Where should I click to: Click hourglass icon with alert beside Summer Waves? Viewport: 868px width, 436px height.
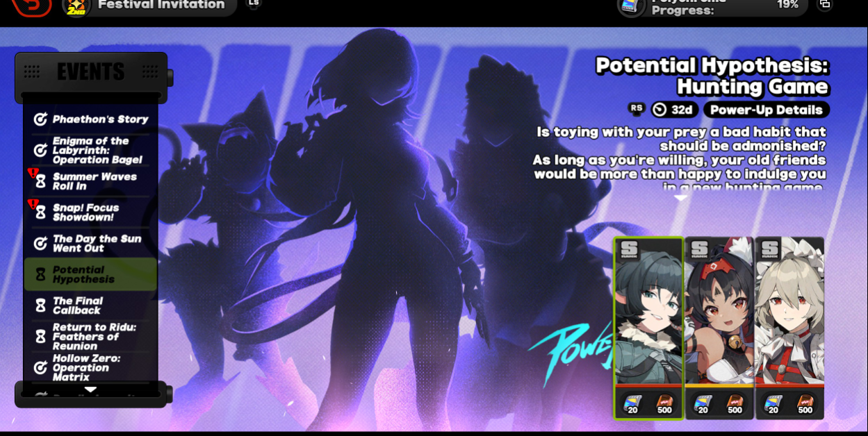(x=40, y=181)
